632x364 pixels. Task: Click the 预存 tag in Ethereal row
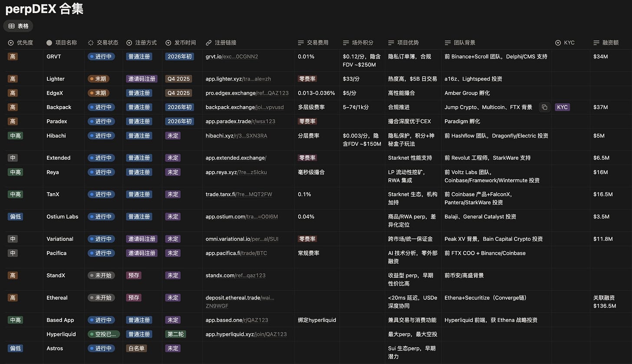pos(134,298)
